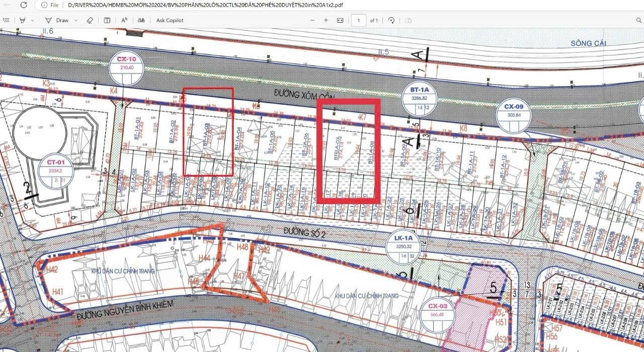Activate the Draw tool
Image resolution: width=644 pixels, height=352 pixels.
coord(57,20)
